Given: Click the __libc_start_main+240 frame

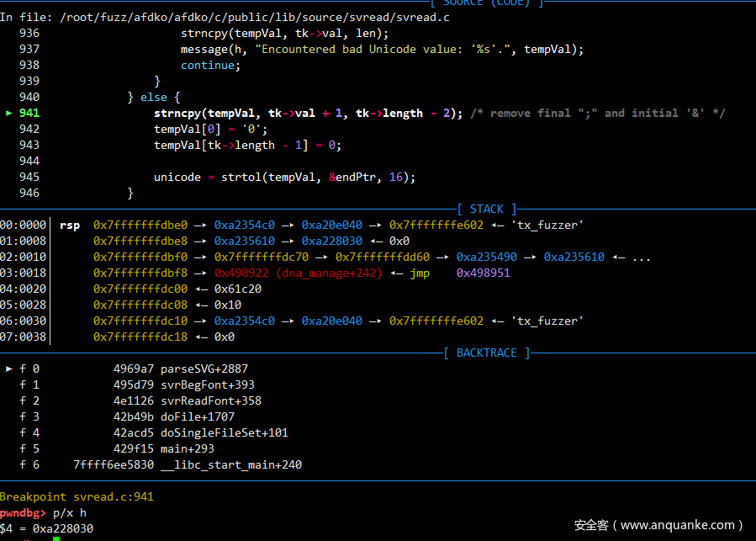Looking at the screenshot, I should pos(231,464).
